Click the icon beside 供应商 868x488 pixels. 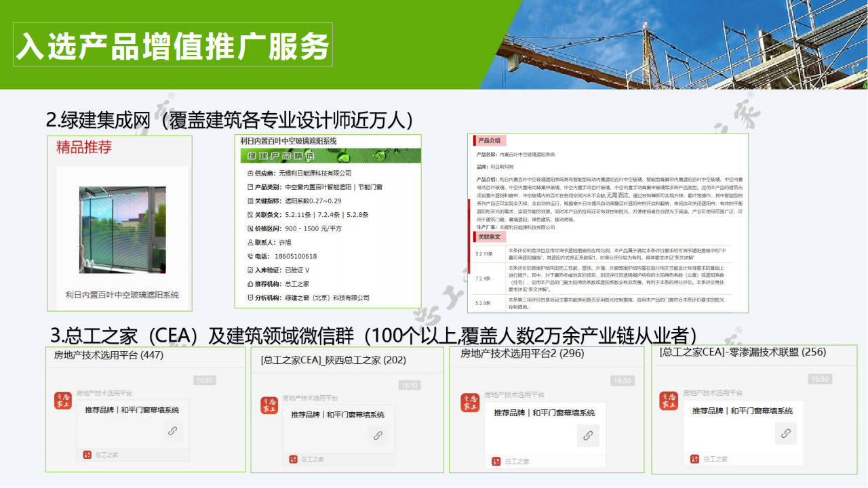(250, 174)
